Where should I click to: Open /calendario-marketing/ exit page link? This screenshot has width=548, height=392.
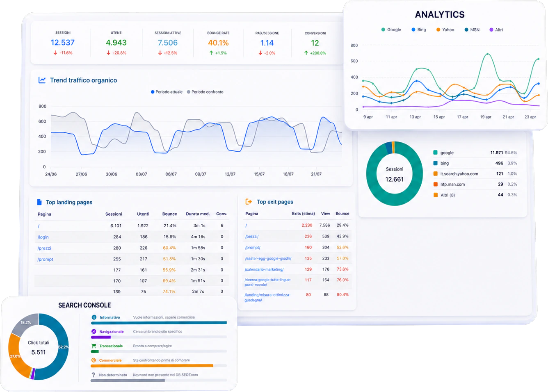264,269
